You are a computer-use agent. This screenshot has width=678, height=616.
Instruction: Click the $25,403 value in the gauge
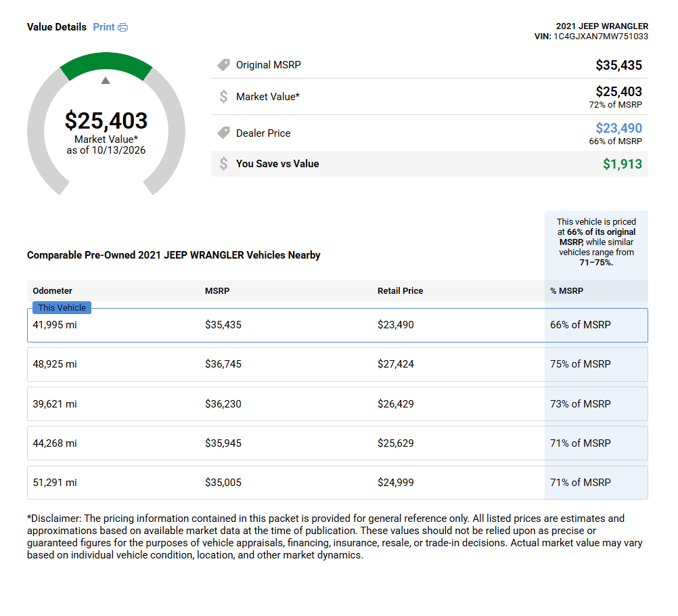tap(106, 120)
